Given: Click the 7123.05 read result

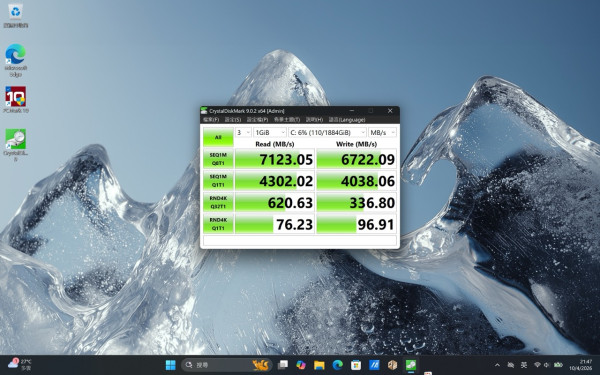Looking at the screenshot, I should (x=275, y=159).
